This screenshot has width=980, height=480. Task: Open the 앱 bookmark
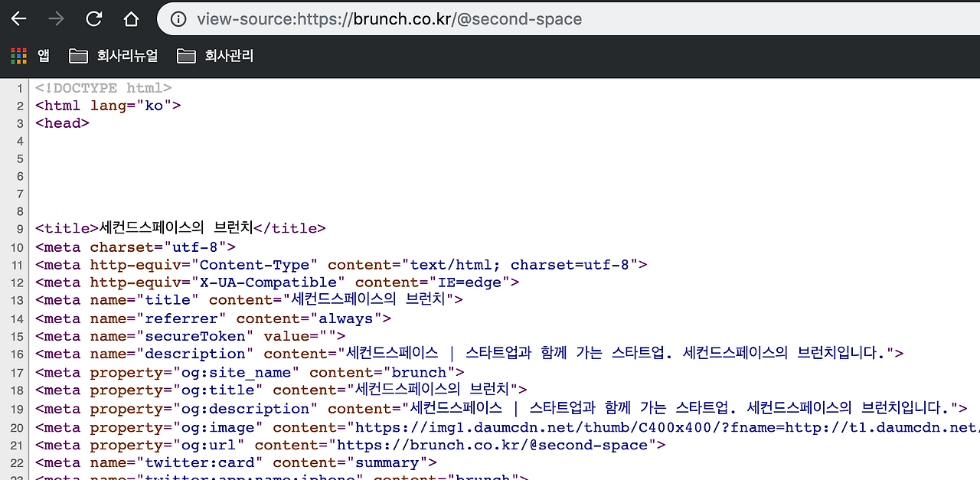coord(42,55)
